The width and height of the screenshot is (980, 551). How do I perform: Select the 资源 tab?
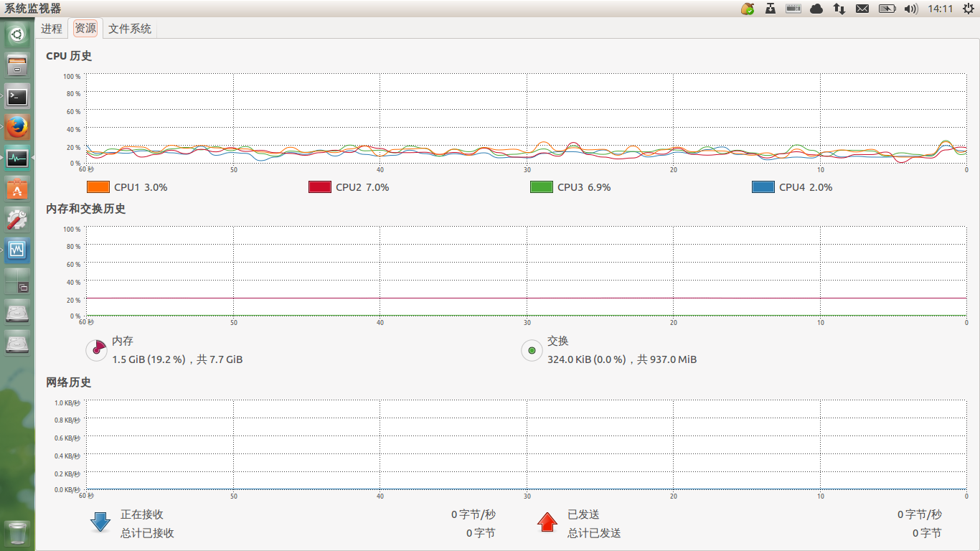click(85, 29)
